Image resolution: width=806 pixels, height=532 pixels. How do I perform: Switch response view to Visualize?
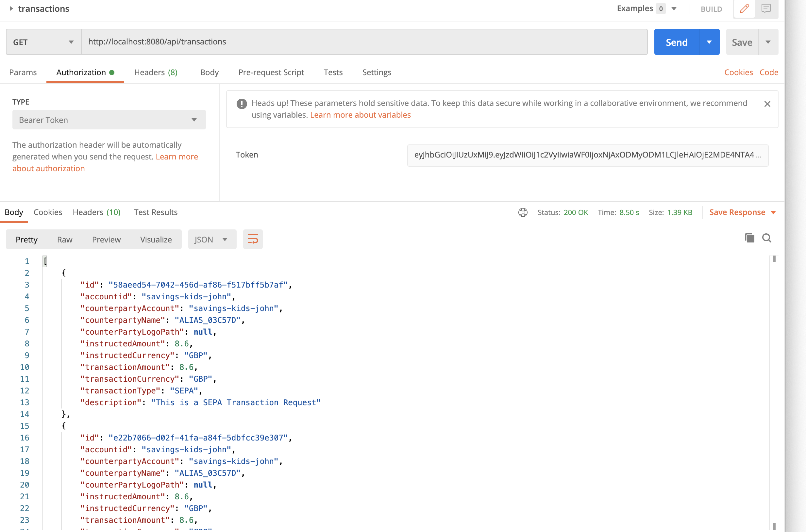[x=156, y=239]
